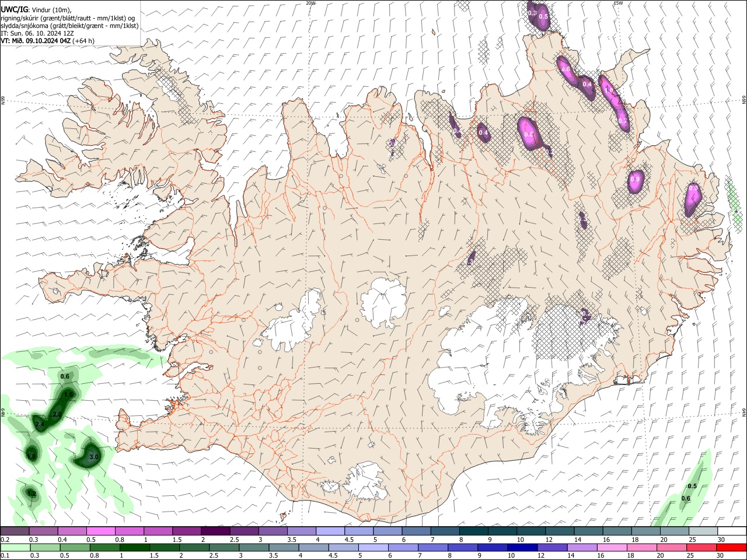Screen dimensions: 747x560
Task: Click the '2.0' rain value label
Action: (x=57, y=414)
